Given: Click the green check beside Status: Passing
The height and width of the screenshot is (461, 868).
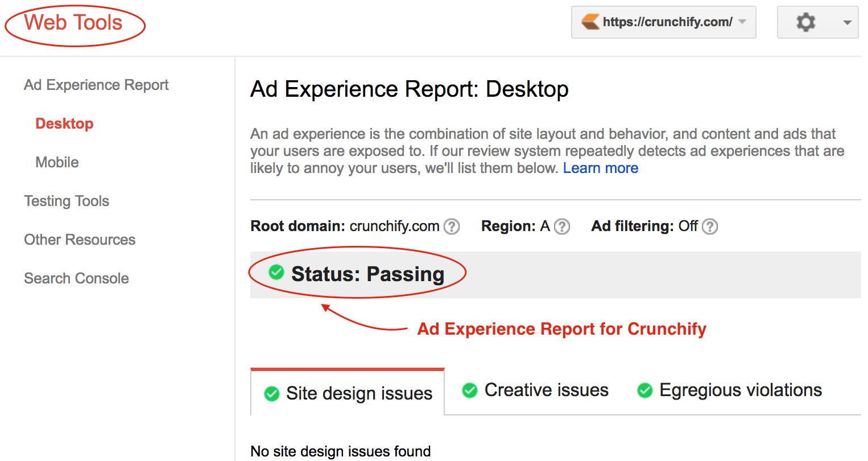Looking at the screenshot, I should pos(276,273).
